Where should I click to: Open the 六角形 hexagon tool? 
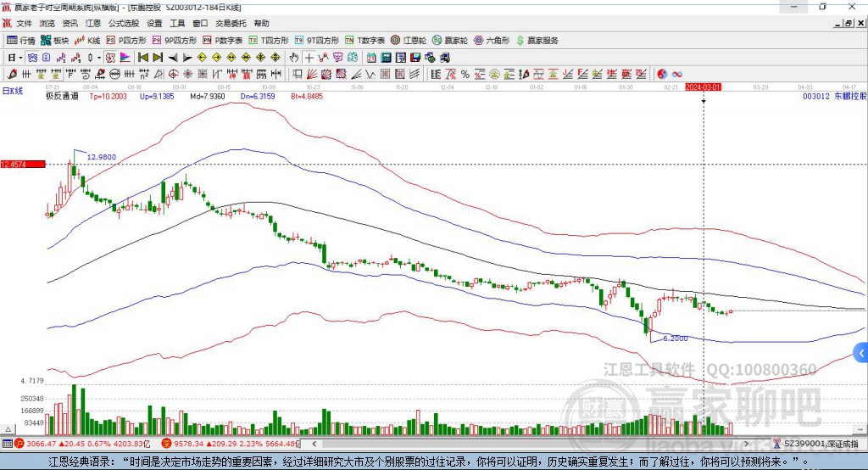492,41
